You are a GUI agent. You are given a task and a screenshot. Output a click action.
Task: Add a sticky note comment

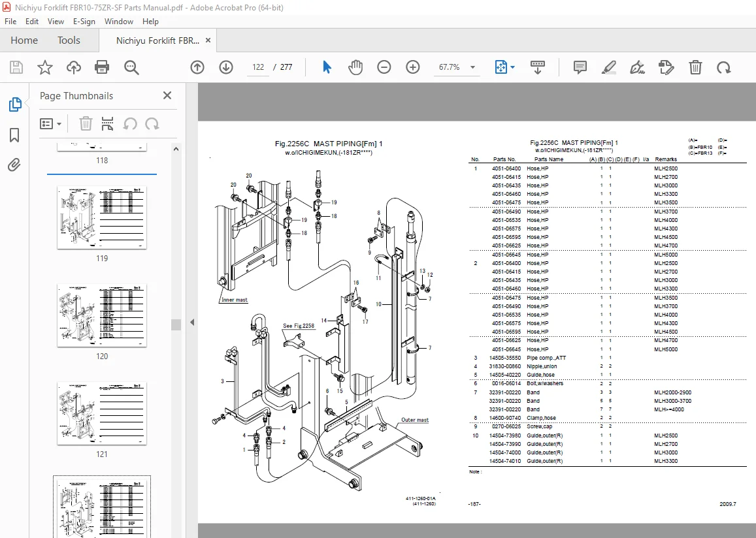point(580,67)
